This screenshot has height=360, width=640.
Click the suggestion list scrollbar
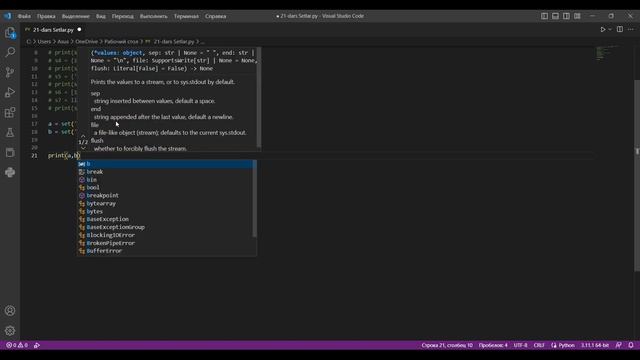[x=255, y=199]
